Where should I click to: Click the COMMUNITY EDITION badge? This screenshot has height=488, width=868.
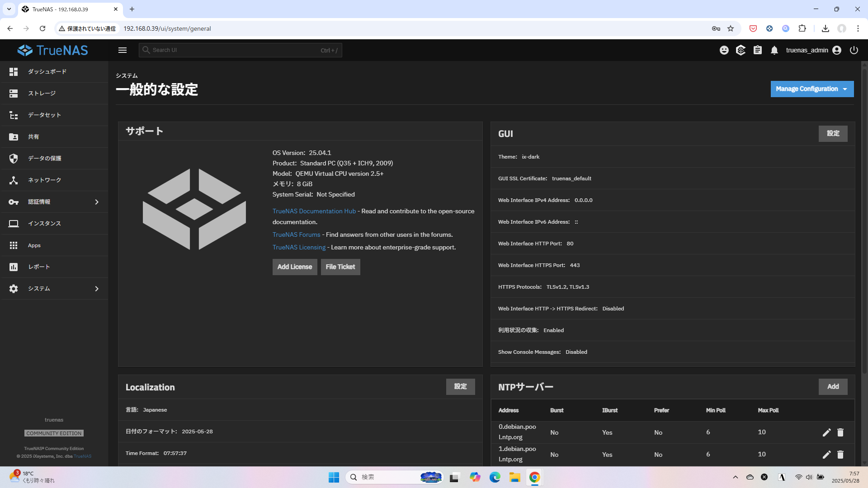point(54,433)
